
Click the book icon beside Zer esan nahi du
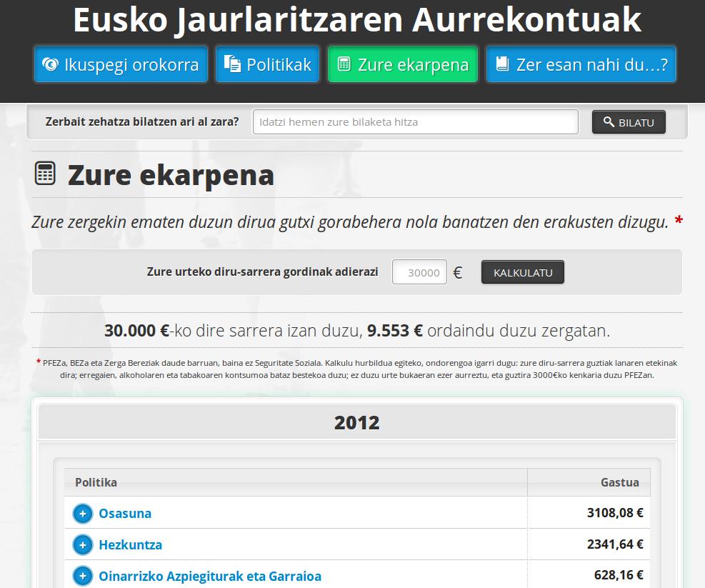click(502, 65)
